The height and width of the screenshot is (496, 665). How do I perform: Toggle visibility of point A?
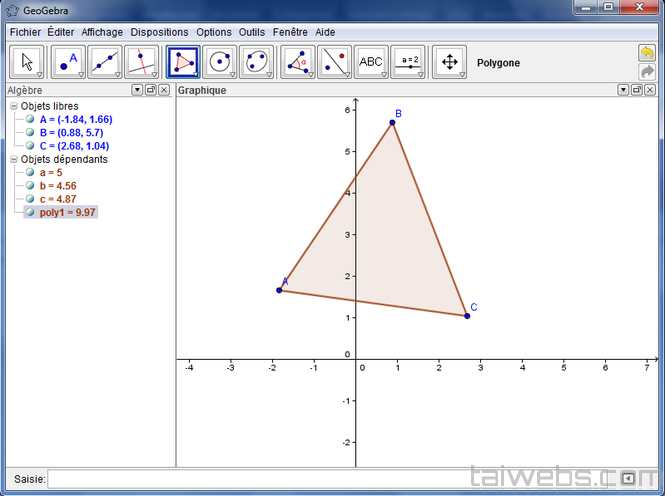(30, 119)
